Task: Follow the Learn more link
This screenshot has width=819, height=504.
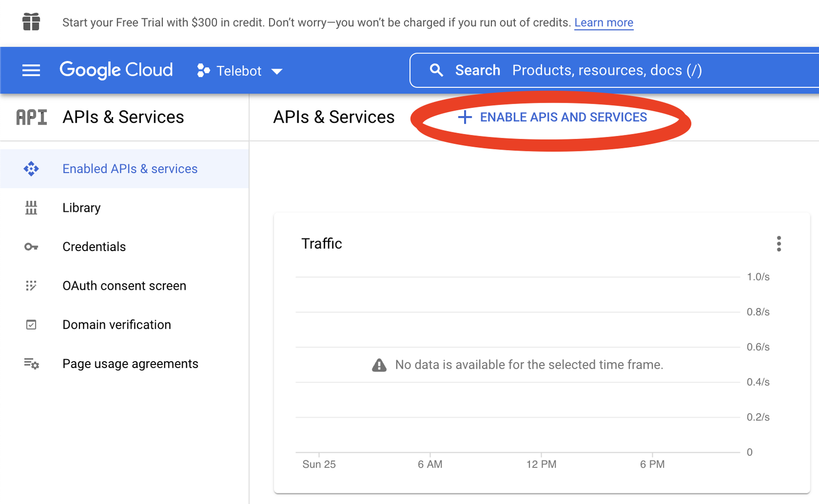Action: pyautogui.click(x=604, y=22)
